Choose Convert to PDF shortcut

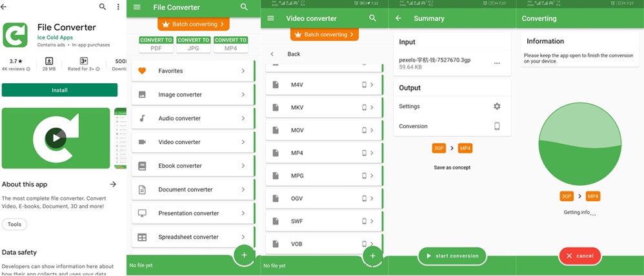[156, 44]
